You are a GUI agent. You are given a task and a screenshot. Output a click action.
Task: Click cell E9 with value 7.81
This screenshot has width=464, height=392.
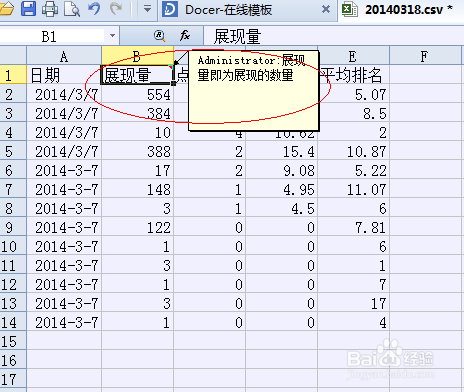[x=353, y=226]
